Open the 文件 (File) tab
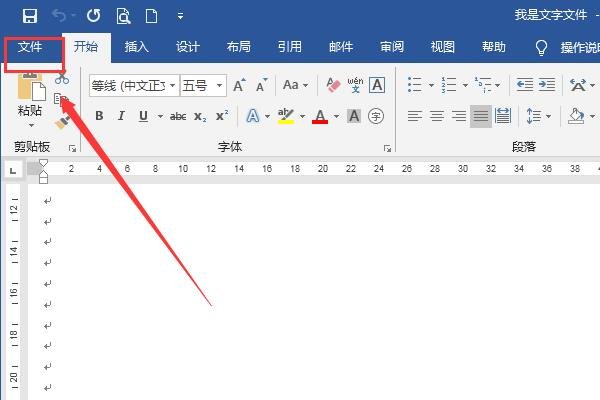Screen dimensions: 600x400 point(30,47)
